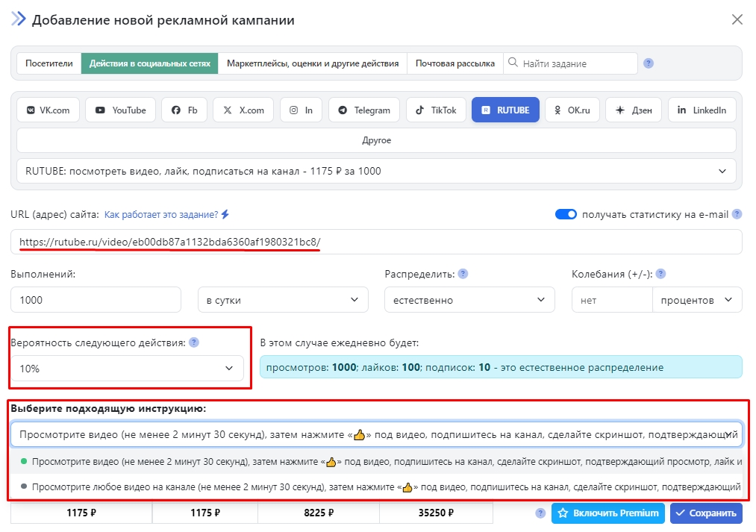This screenshot has height=532, width=756.
Task: Choose the OK.ru platform button
Action: [x=571, y=110]
